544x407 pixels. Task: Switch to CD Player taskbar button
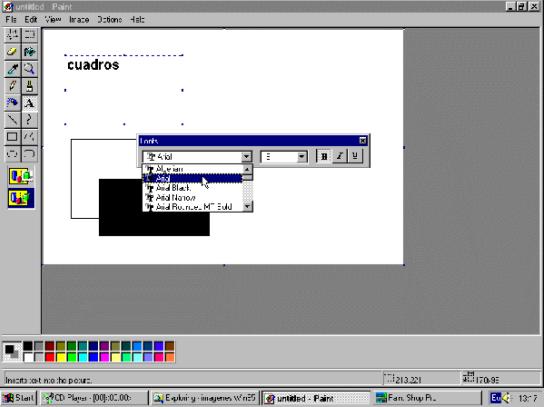point(93,398)
